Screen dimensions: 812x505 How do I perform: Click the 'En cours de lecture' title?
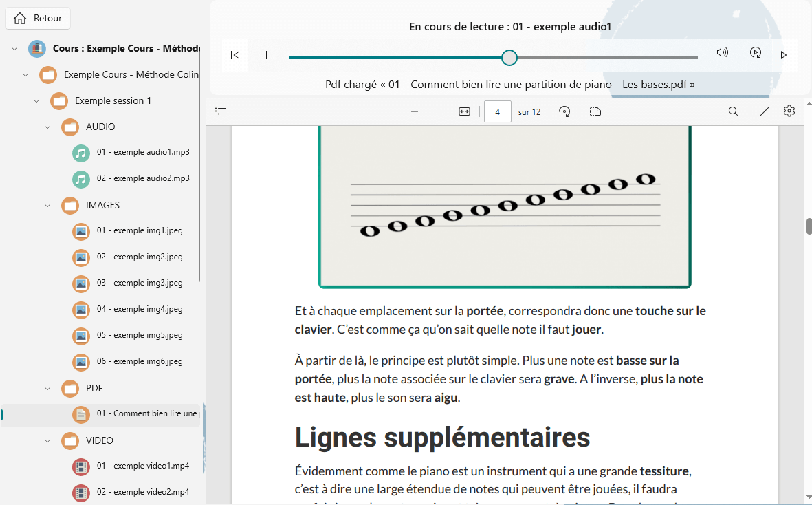510,26
